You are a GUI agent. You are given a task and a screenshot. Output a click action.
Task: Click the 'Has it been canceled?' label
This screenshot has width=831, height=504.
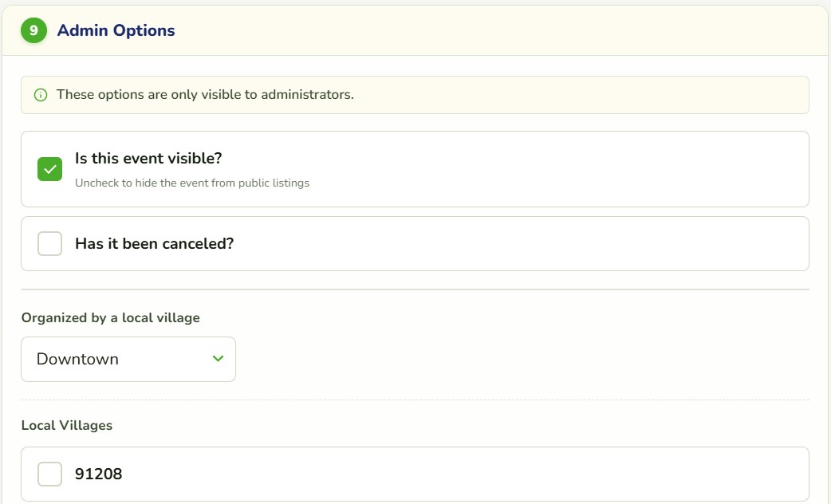[x=154, y=244]
